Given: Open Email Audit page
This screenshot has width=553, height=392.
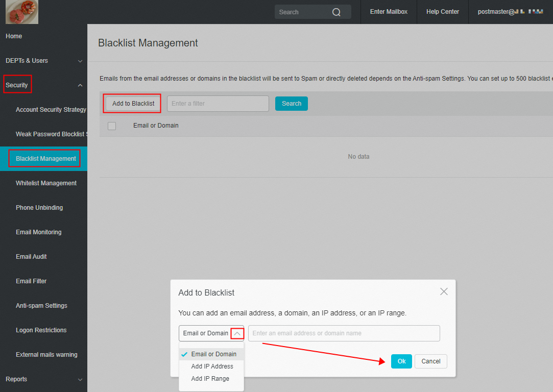Looking at the screenshot, I should pyautogui.click(x=31, y=257).
